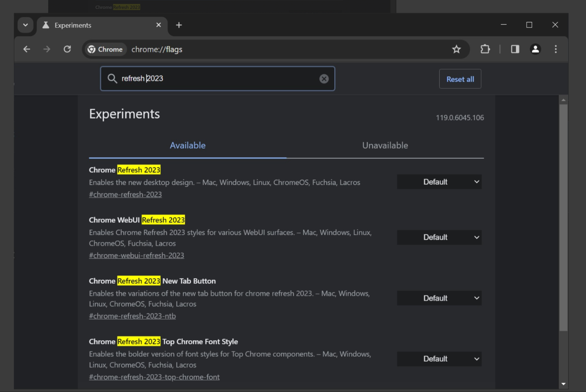This screenshot has height=392, width=586.
Task: Open the tab search chevron button
Action: click(x=25, y=25)
